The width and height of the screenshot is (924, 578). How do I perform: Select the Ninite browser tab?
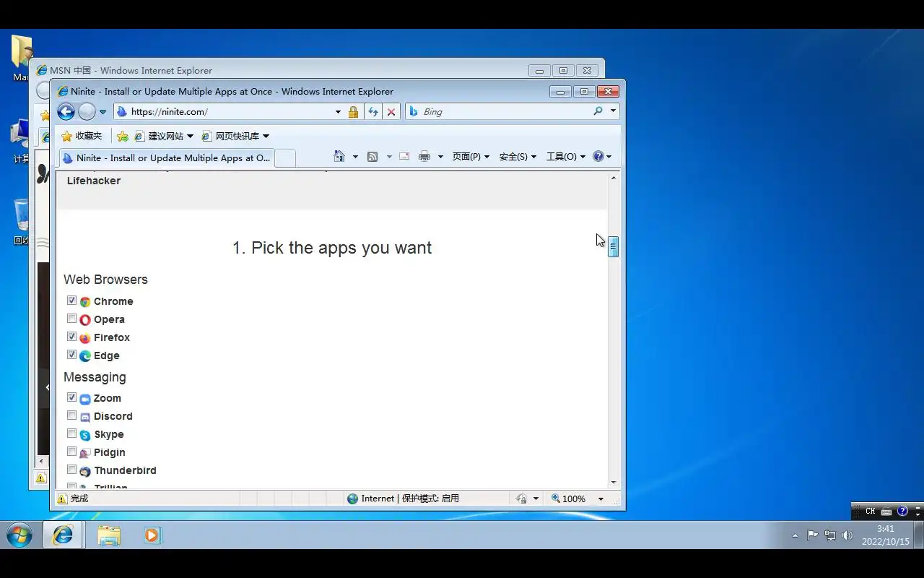166,158
